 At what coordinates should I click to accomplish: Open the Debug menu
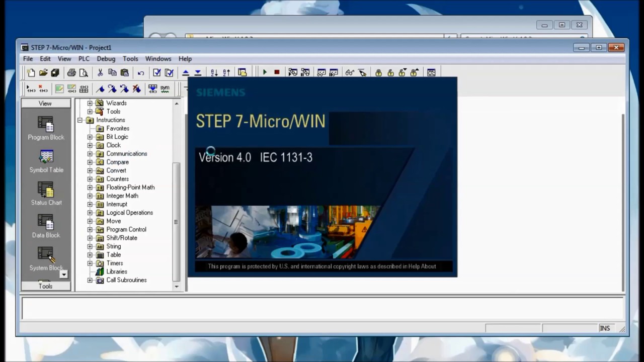(x=106, y=59)
